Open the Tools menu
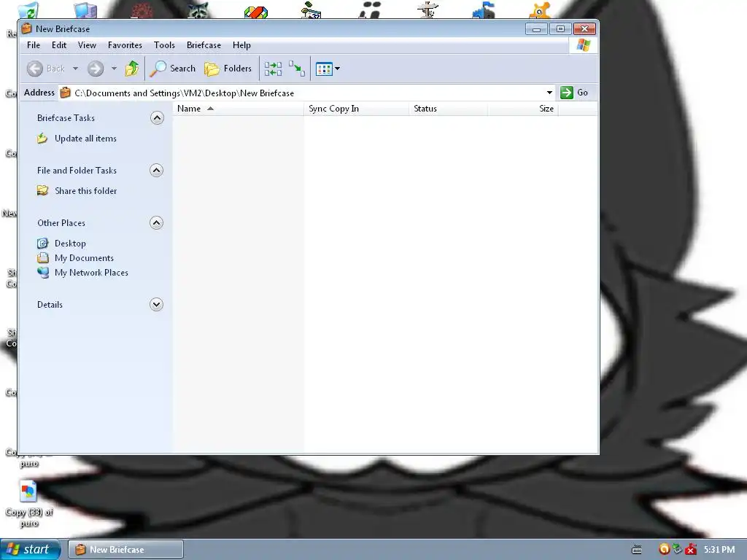This screenshot has height=560, width=747. coord(164,45)
